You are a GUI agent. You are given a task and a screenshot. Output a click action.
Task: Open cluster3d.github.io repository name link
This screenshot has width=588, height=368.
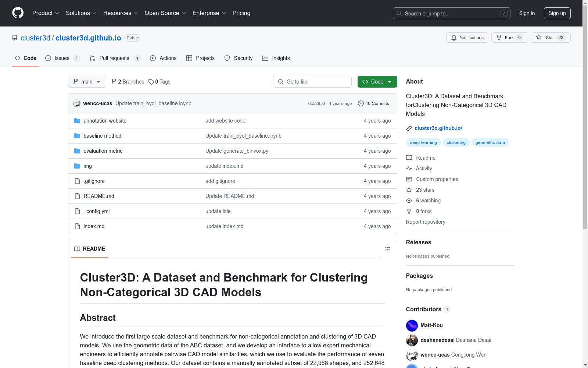pos(88,38)
